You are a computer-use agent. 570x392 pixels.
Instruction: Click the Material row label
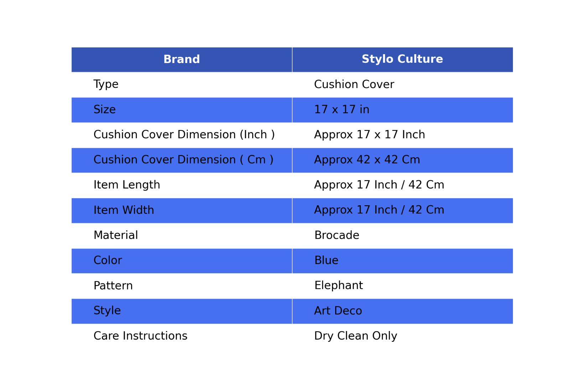tap(115, 235)
